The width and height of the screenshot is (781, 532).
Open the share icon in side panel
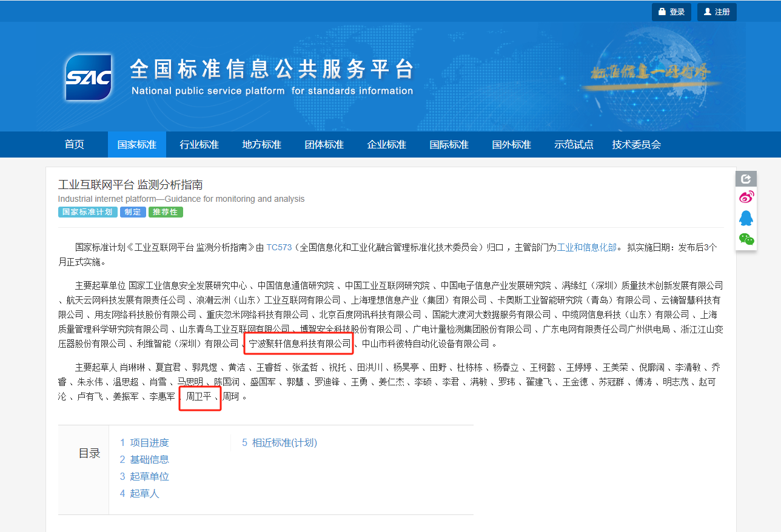746,179
